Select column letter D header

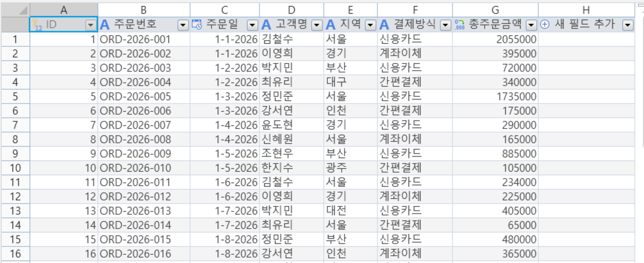coord(292,10)
